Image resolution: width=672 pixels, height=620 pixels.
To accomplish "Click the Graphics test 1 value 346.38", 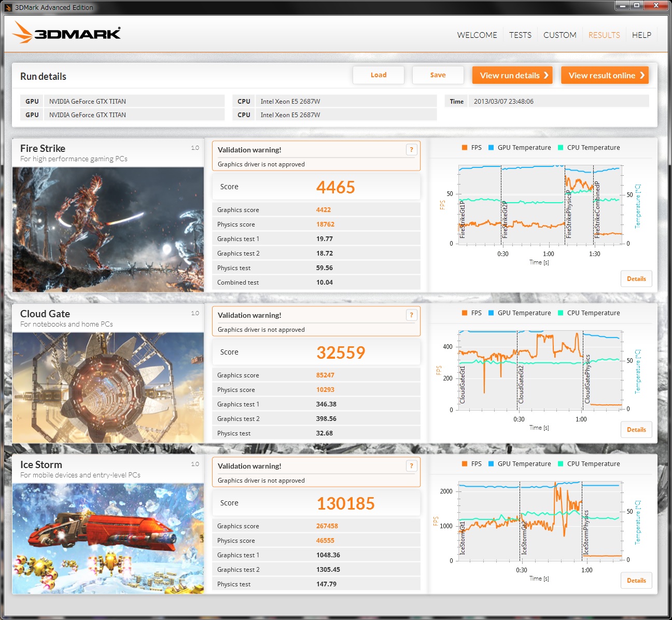I will tap(326, 404).
